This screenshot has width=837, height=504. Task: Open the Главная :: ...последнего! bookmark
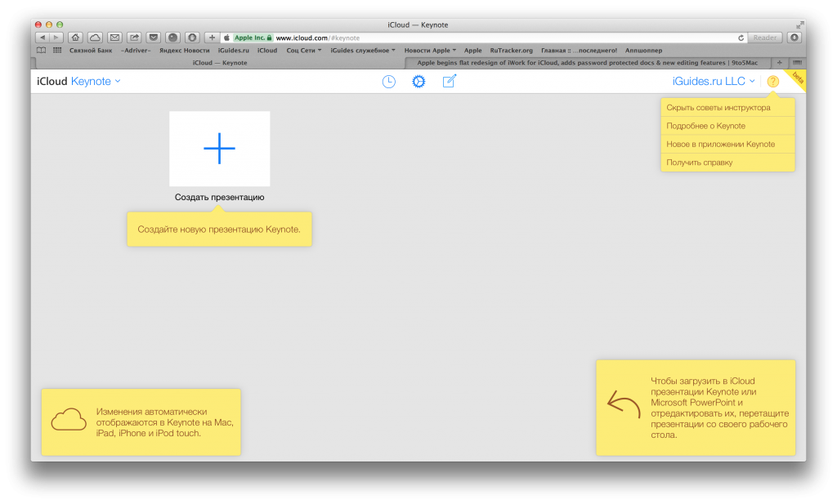(x=579, y=50)
